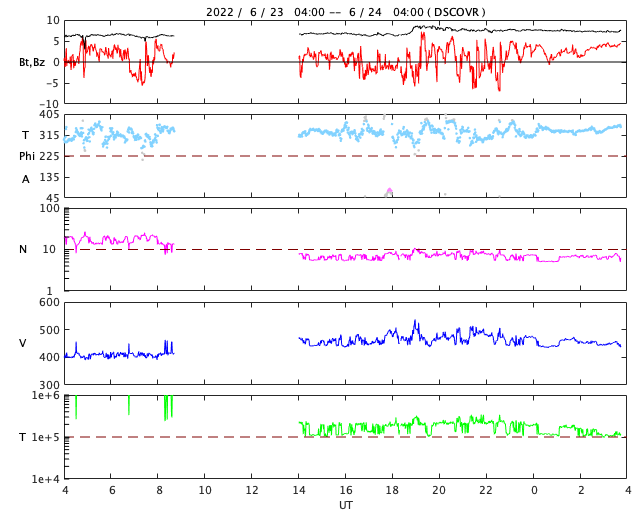This screenshot has height=512, width=640.
Task: Click the 225 tick label on Phi panel
Action: pos(49,156)
